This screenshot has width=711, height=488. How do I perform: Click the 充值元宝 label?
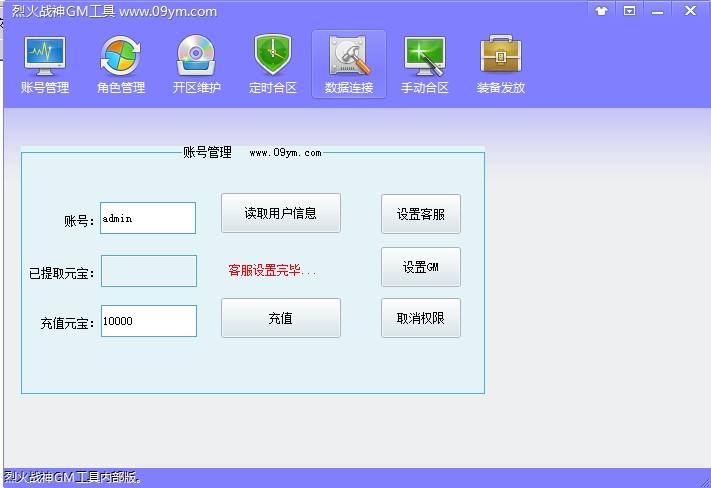point(68,323)
